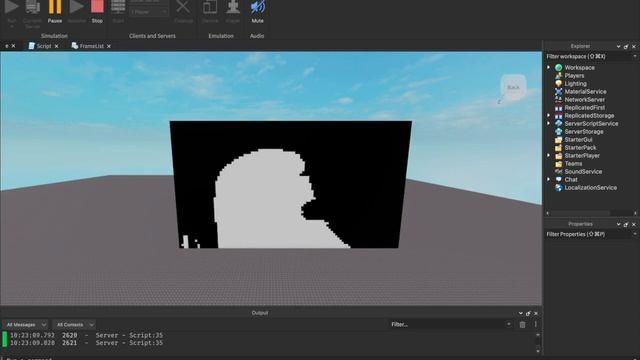
Task: Open the Output more options menu
Action: tap(536, 324)
